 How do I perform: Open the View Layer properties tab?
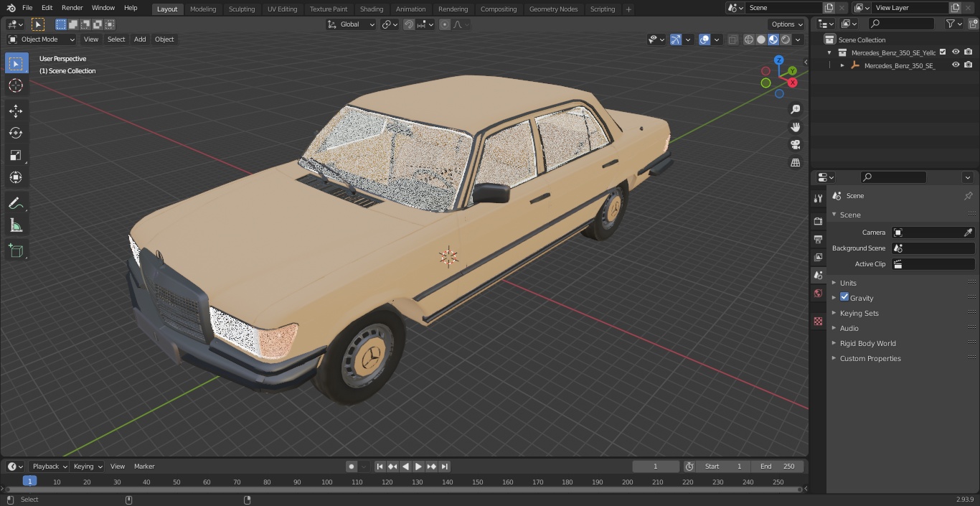[818, 257]
